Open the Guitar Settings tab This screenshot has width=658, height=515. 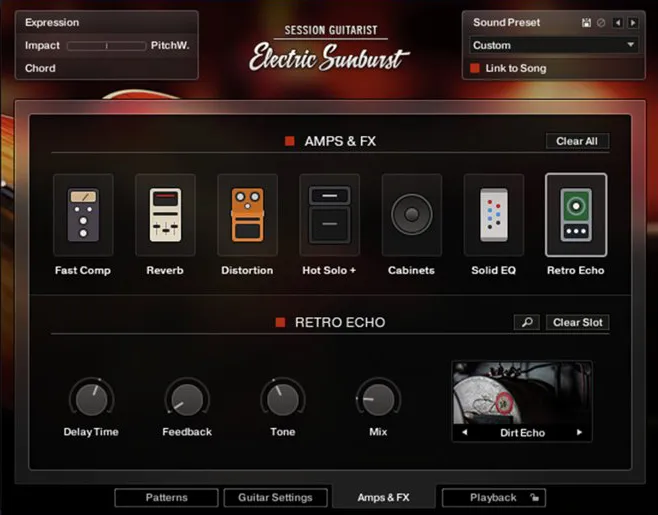(x=275, y=498)
